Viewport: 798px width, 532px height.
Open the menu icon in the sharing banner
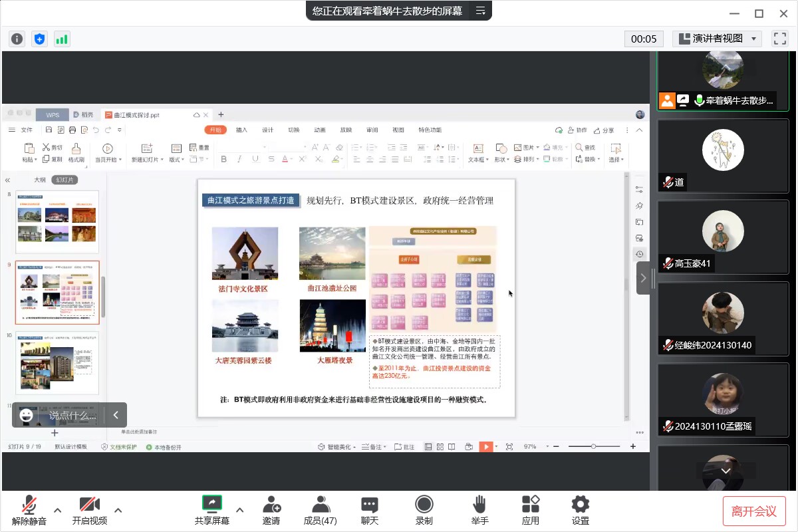click(x=480, y=11)
